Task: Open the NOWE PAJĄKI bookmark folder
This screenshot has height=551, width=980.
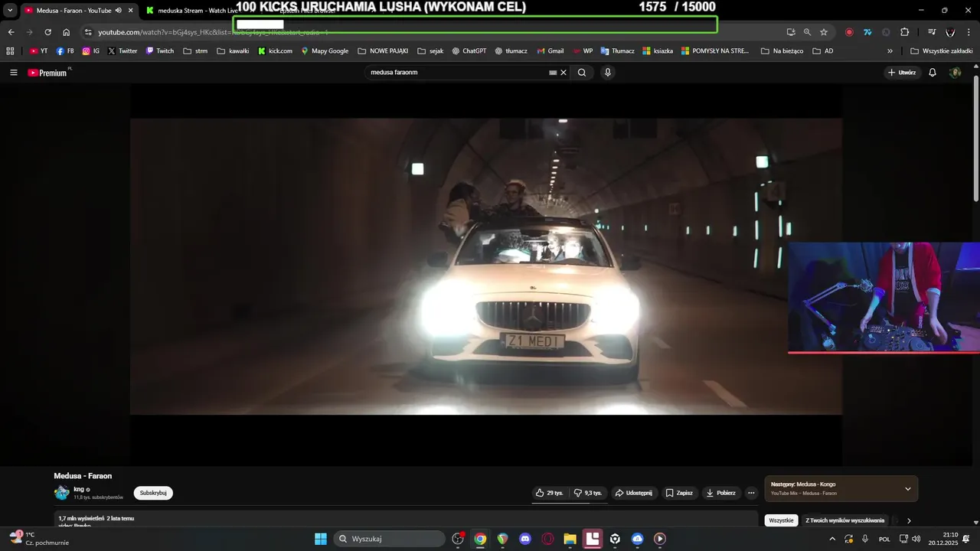Action: click(383, 51)
